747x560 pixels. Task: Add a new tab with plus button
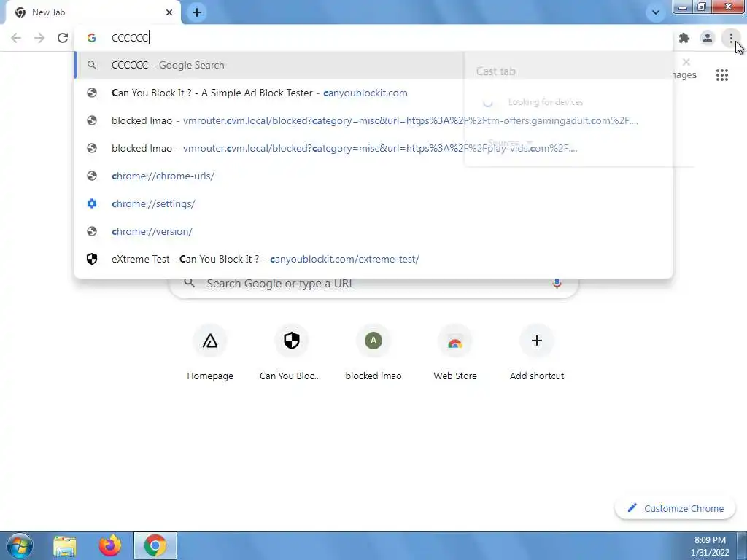(197, 12)
